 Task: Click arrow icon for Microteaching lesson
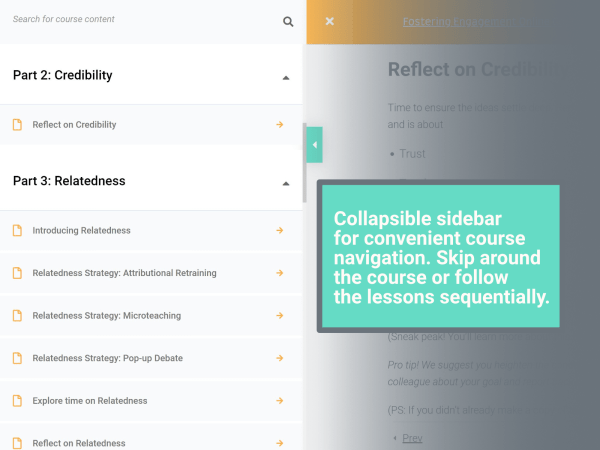pyautogui.click(x=280, y=316)
